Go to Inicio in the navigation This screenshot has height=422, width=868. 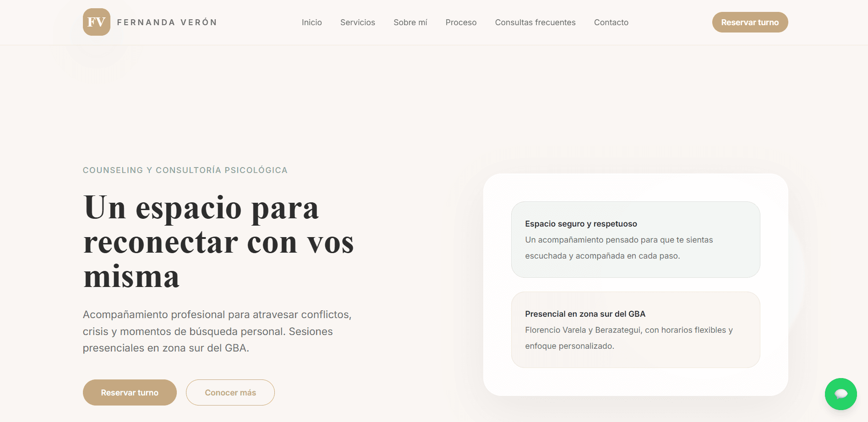tap(311, 22)
